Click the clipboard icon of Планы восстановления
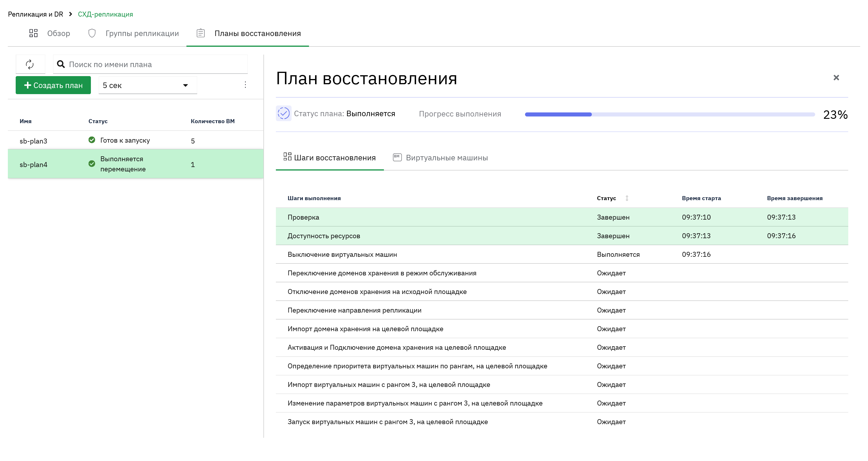Viewport: 868px width, 461px height. 200,33
